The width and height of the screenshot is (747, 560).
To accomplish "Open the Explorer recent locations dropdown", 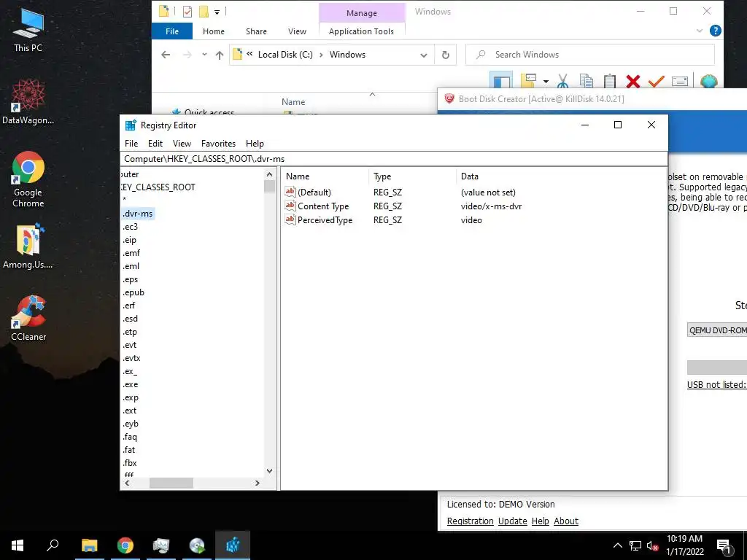I will tap(204, 55).
